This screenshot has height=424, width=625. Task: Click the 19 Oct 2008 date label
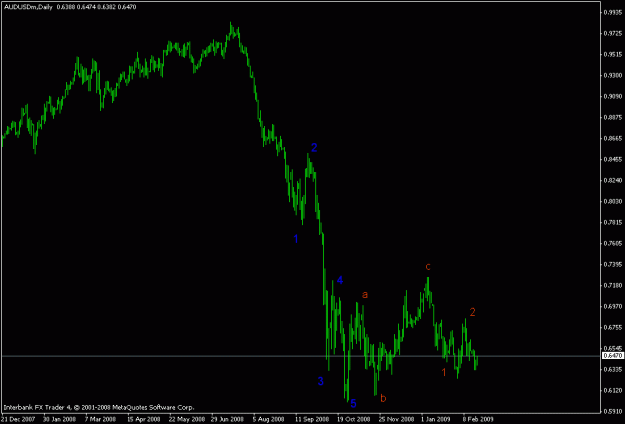[354, 419]
